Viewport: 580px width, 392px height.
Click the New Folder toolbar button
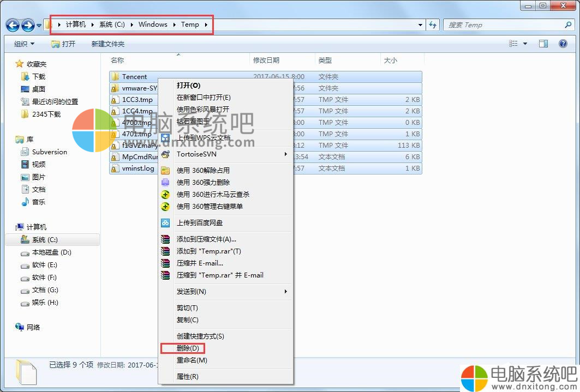pyautogui.click(x=107, y=44)
